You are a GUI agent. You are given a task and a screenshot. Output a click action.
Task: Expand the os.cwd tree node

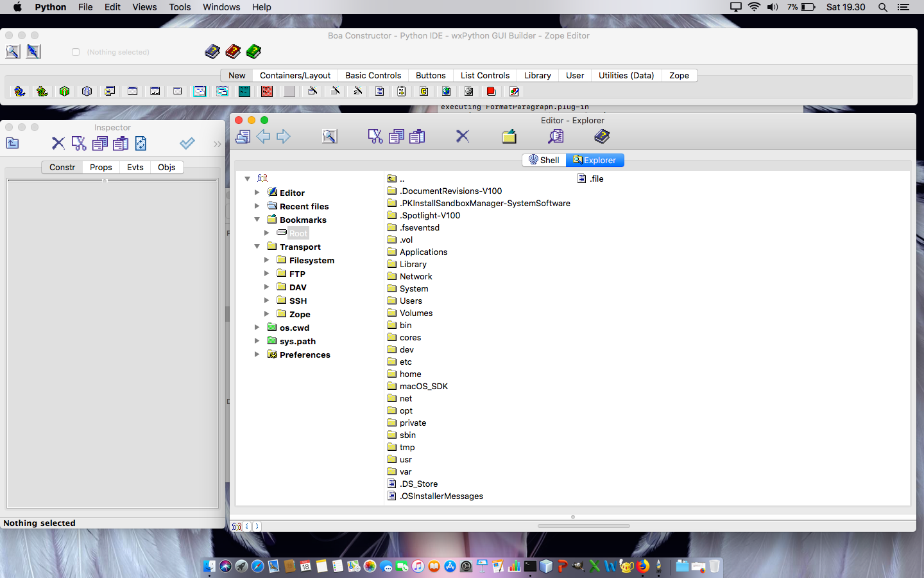pos(257,327)
